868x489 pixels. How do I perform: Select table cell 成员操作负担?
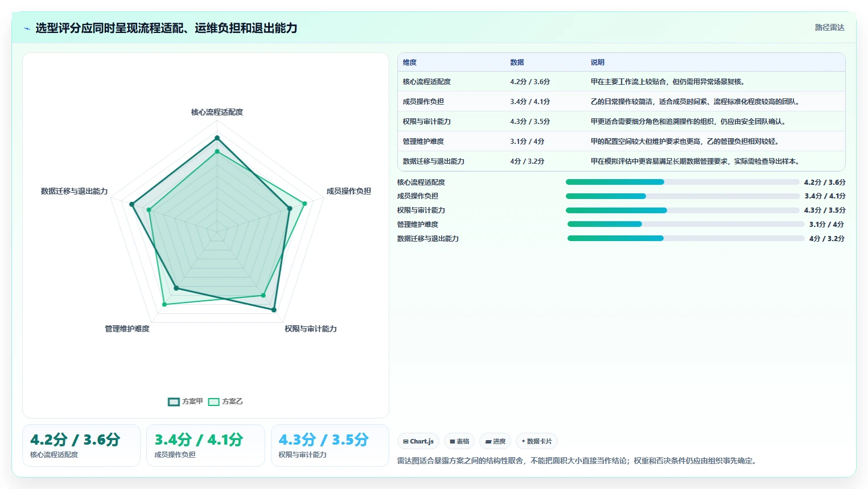click(423, 102)
